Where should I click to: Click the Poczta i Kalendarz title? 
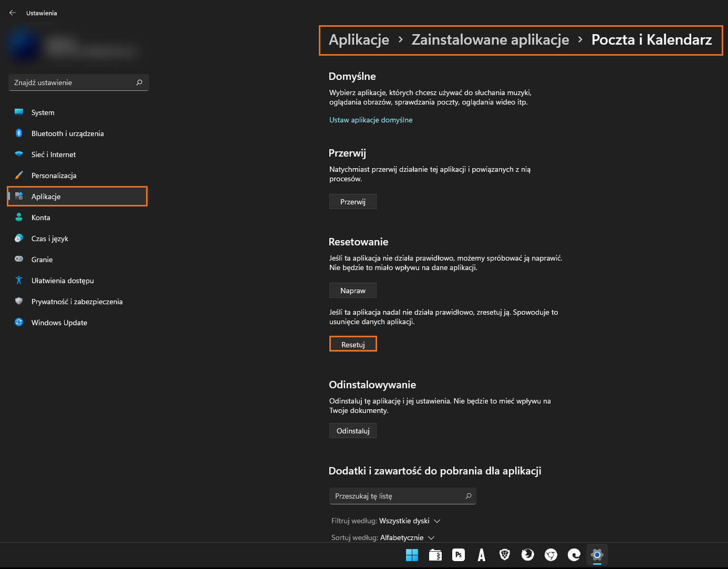[652, 40]
